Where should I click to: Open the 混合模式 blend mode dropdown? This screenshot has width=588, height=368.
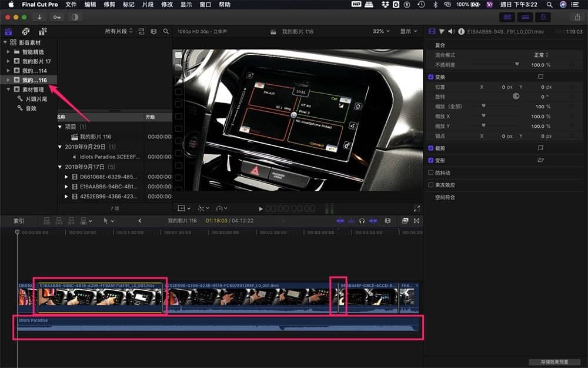point(541,55)
